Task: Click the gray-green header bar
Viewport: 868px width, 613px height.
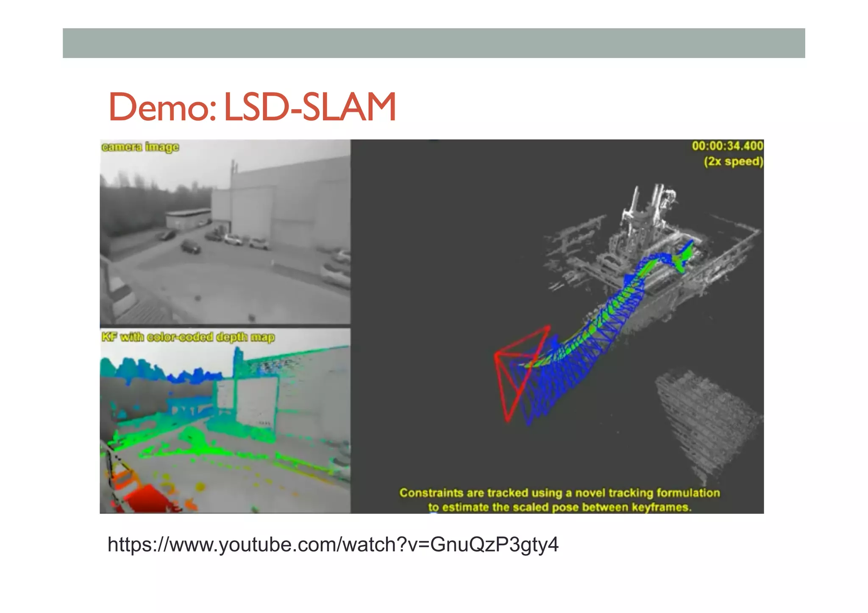Action: click(x=434, y=43)
